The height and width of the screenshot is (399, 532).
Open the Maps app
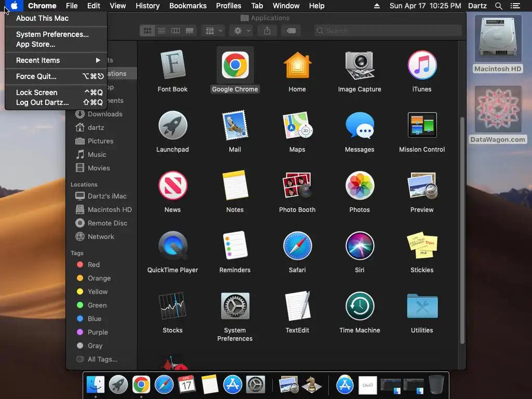[297, 125]
